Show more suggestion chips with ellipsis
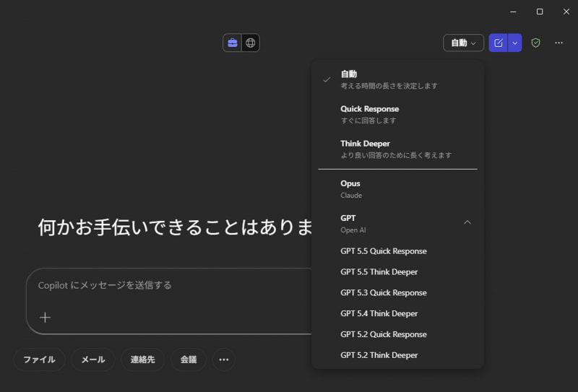 (x=224, y=360)
